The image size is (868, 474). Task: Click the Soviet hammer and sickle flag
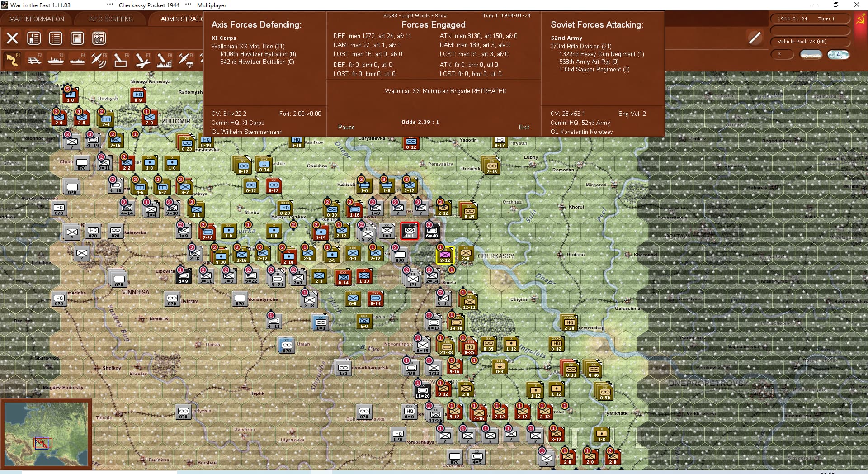click(860, 19)
